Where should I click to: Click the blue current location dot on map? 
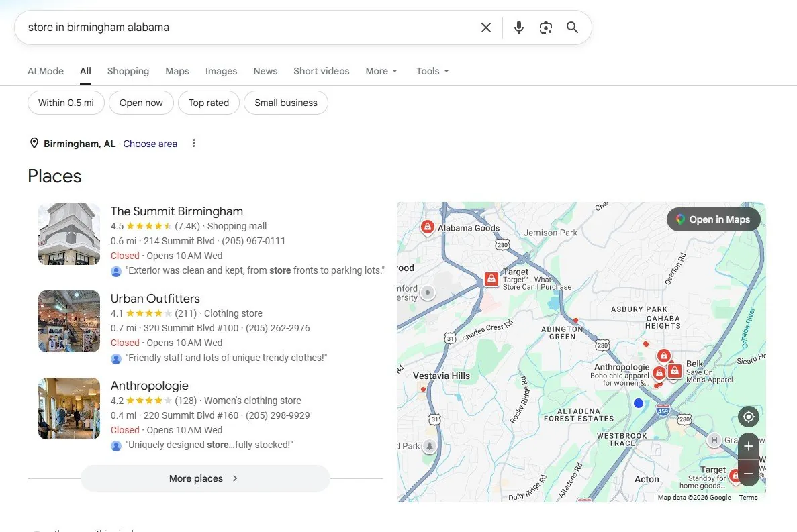point(639,403)
